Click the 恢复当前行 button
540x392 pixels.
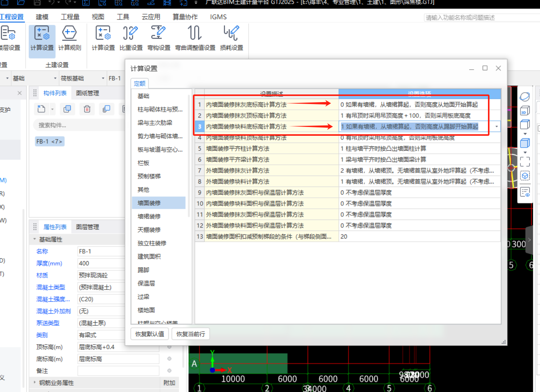(191, 334)
